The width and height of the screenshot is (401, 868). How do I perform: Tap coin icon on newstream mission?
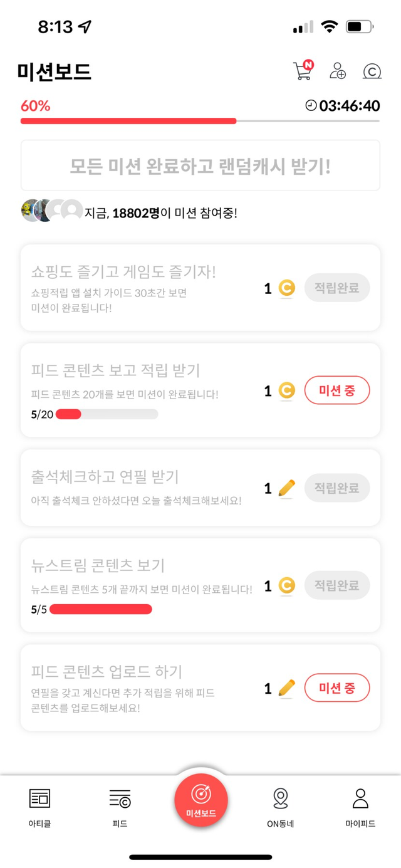[x=286, y=586]
